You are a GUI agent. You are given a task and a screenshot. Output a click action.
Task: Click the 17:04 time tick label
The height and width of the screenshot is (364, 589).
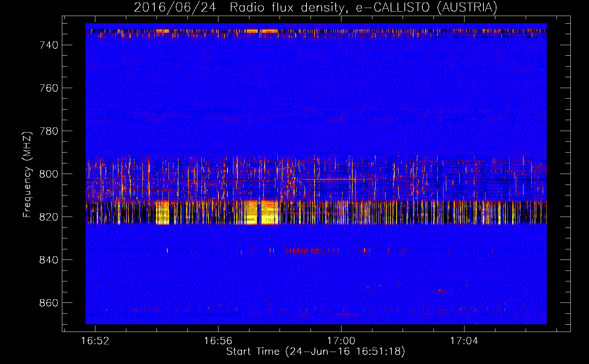[464, 341]
